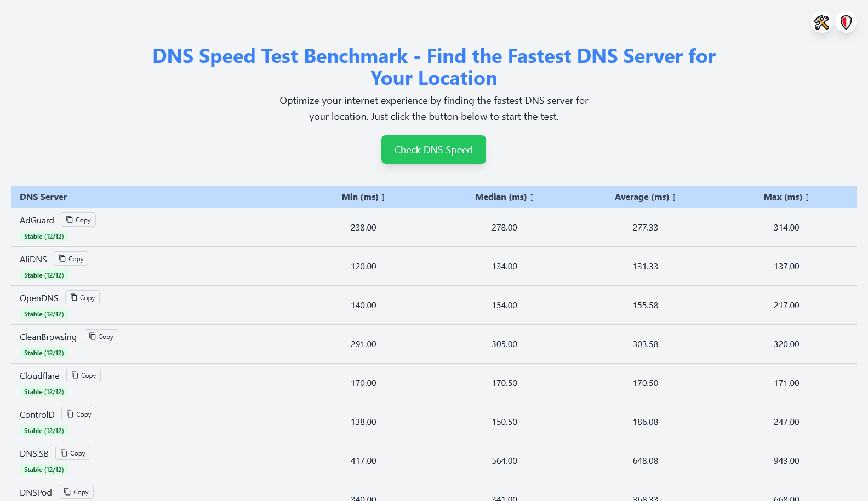Sort table by Min (ms) column
The image size is (868, 501).
[363, 197]
